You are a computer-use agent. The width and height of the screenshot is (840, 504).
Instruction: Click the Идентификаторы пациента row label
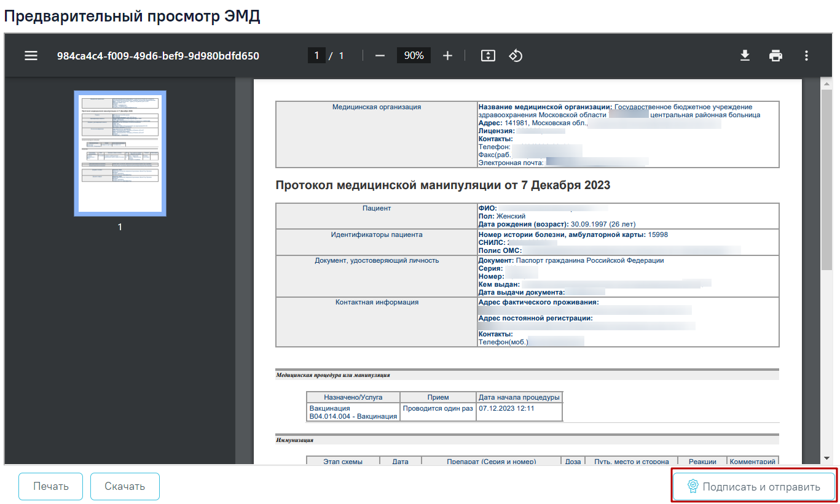coord(377,235)
